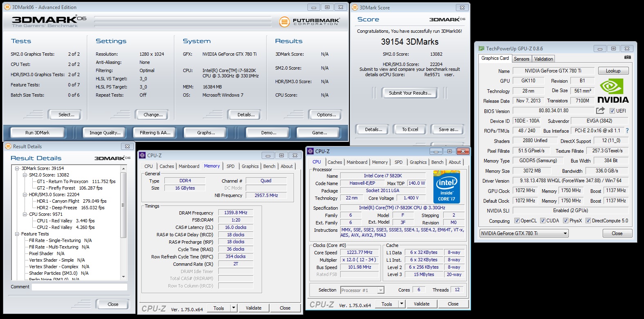
Task: Click the BIOS export arrow icon in GPU-Z
Action: click(x=600, y=111)
